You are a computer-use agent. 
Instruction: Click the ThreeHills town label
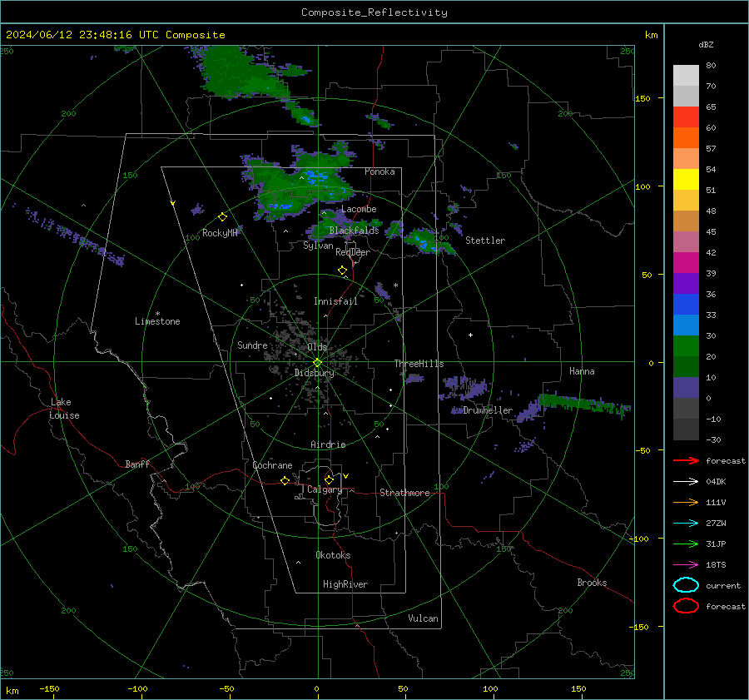[x=419, y=364]
